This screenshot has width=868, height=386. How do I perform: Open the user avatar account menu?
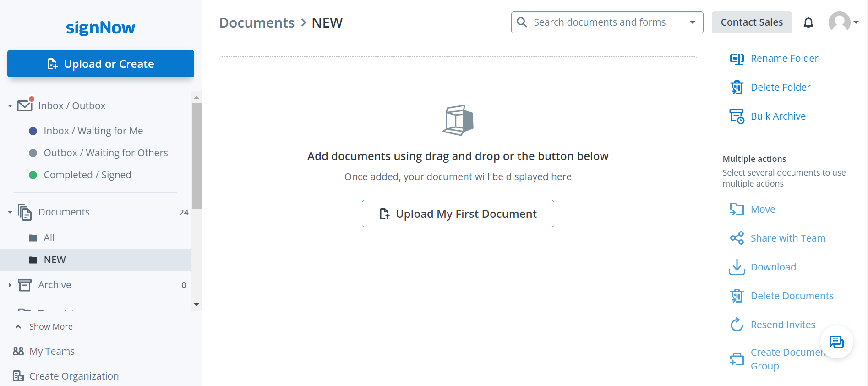point(843,22)
